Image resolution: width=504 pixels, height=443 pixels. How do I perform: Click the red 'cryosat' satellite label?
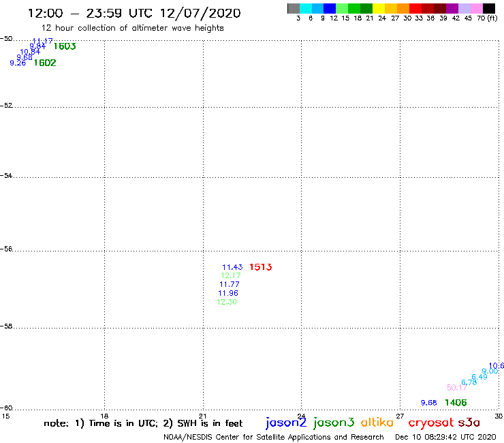point(431,423)
